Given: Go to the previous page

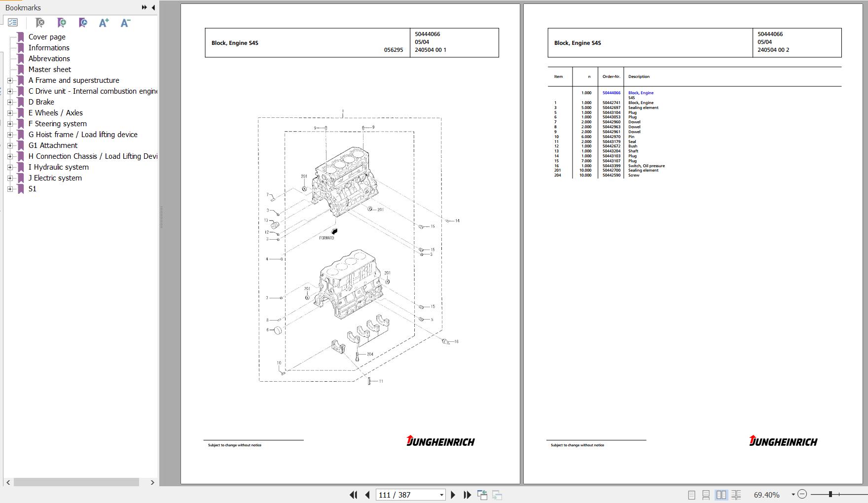Looking at the screenshot, I should (367, 495).
